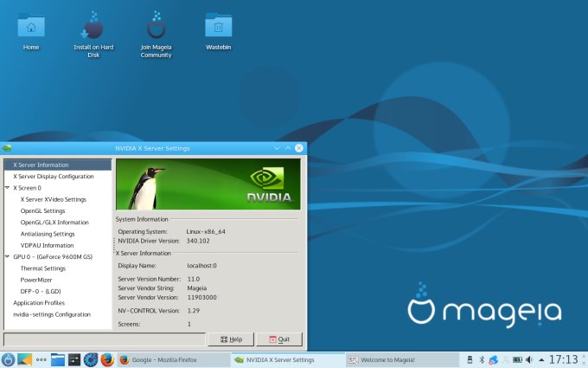Select GPU 0 - (GeForce 9600M GS) entry
The height and width of the screenshot is (368, 588).
(x=53, y=257)
